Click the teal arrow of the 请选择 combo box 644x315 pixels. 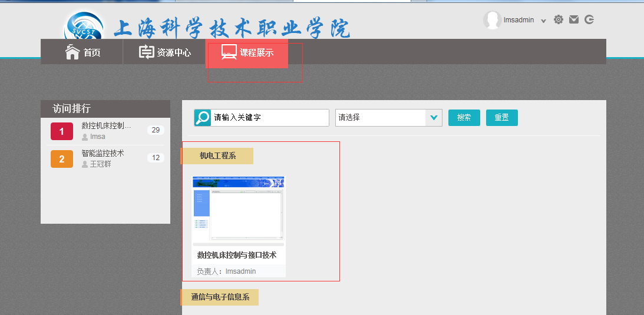click(434, 118)
